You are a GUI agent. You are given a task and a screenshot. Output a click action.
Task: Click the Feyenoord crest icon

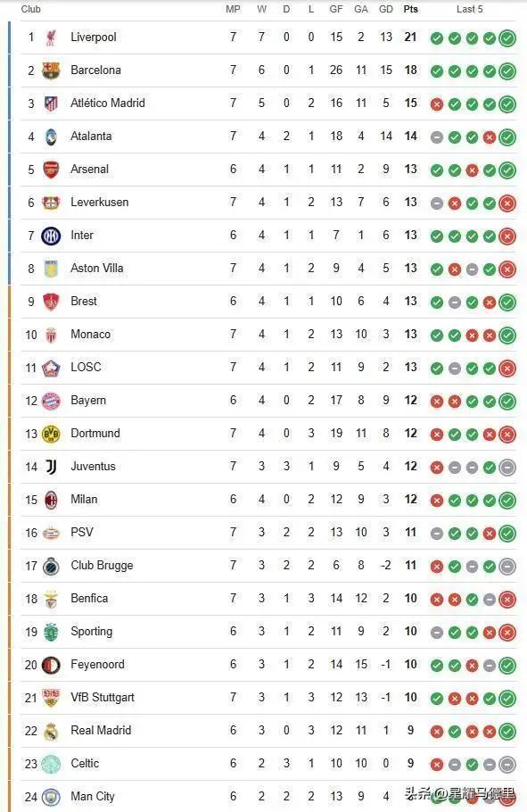coord(51,665)
